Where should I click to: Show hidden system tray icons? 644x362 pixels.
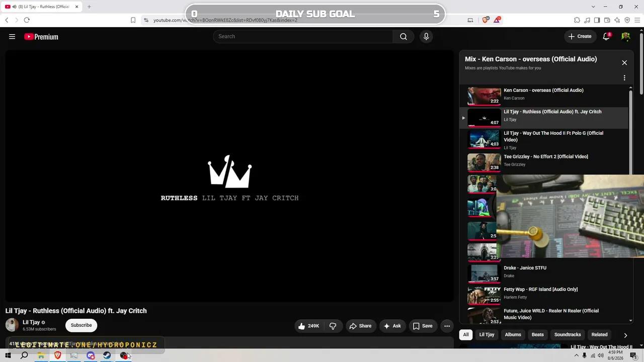tap(577, 355)
